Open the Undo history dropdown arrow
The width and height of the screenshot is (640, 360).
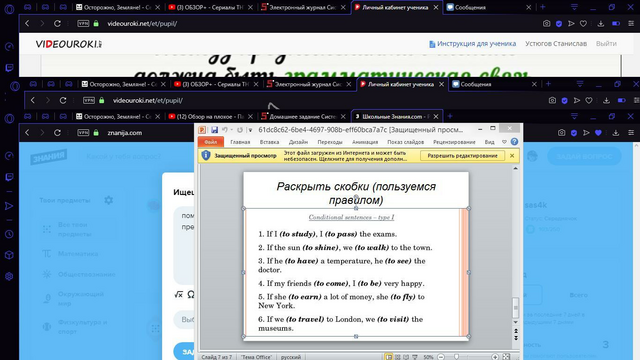(x=231, y=130)
